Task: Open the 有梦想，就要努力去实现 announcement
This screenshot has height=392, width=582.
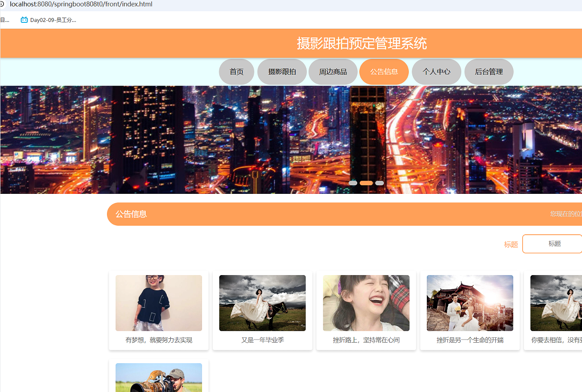Action: (x=159, y=340)
